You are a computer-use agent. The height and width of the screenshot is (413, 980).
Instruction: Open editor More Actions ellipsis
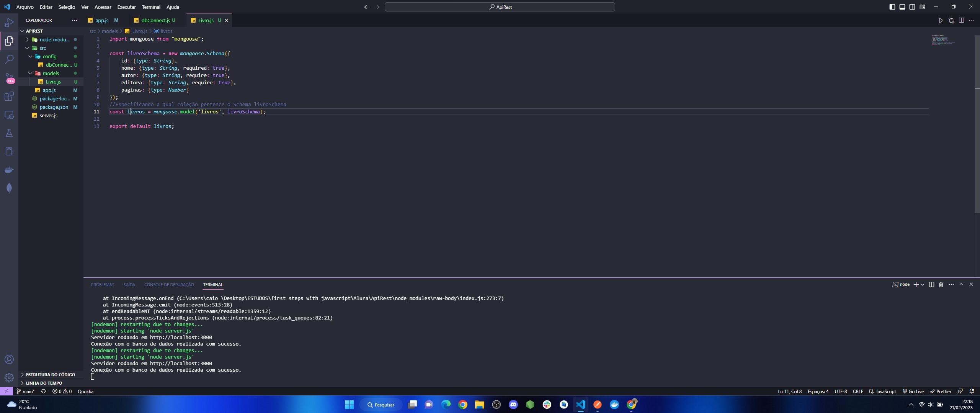(x=971, y=20)
